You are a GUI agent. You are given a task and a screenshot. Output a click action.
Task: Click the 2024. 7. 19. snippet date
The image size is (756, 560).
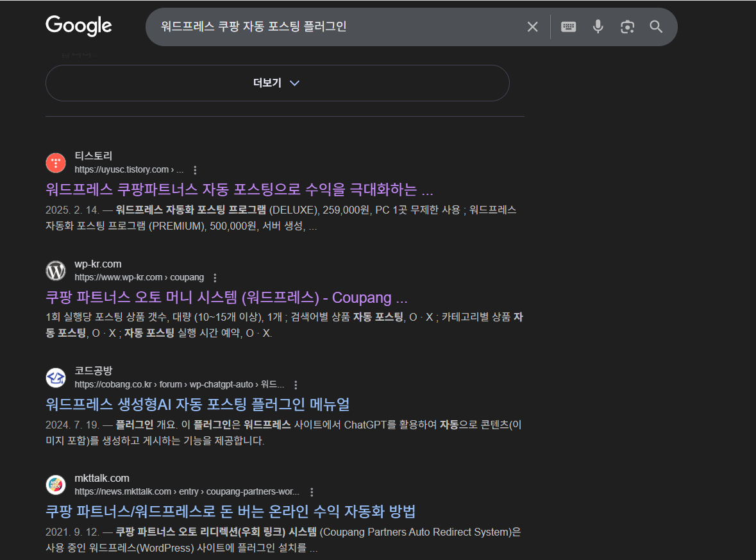click(x=72, y=425)
